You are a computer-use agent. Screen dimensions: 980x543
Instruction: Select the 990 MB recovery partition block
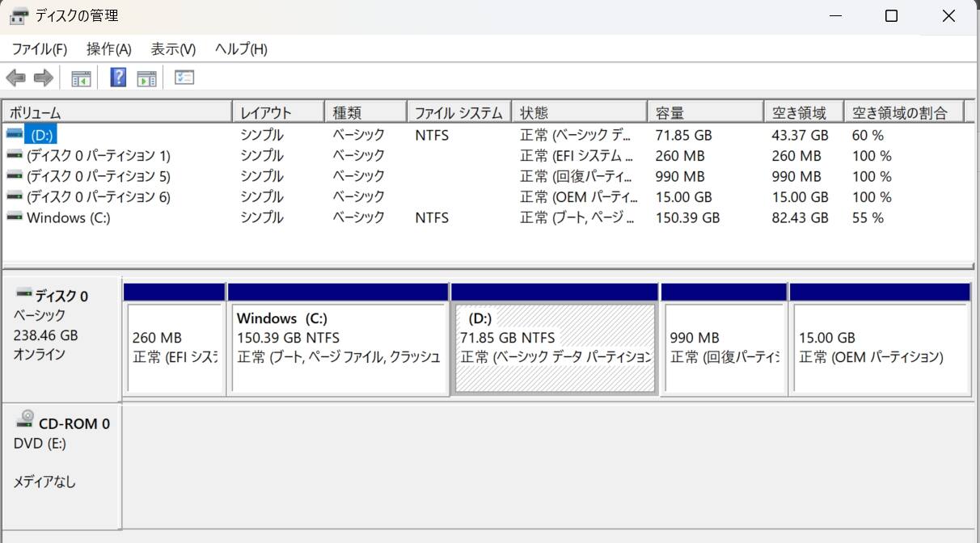[x=724, y=347]
